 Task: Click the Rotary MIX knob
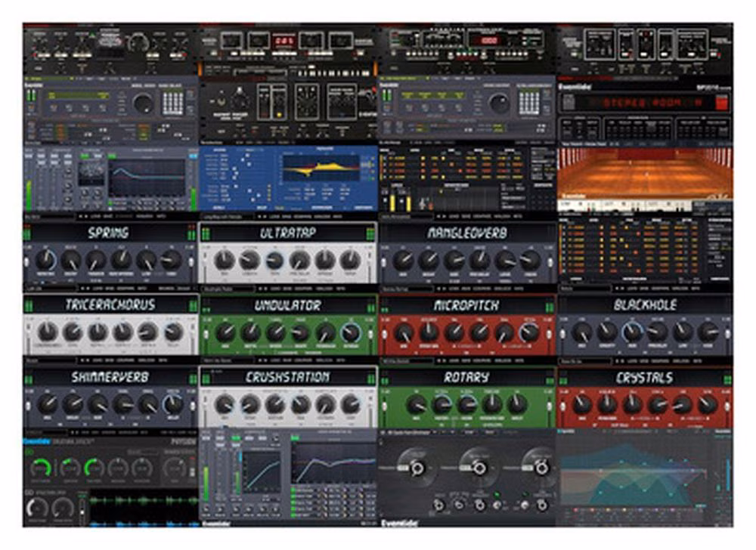417,404
